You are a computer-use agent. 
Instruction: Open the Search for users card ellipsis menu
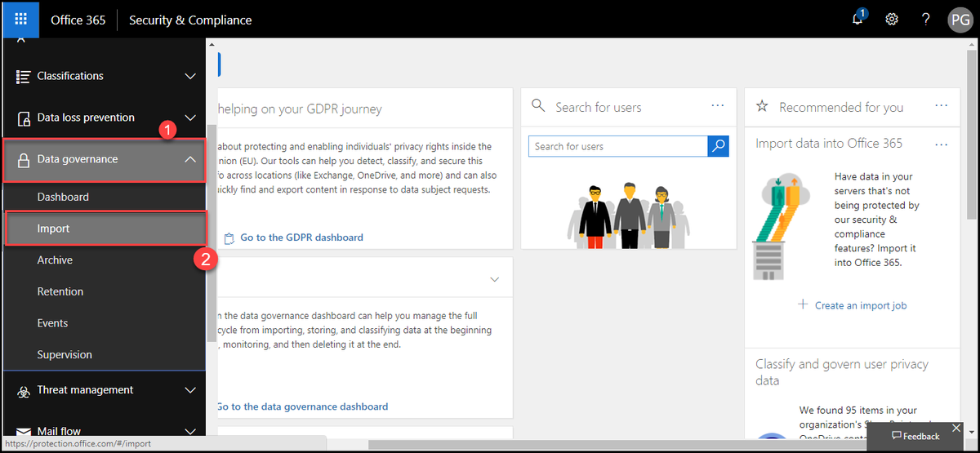pos(718,106)
